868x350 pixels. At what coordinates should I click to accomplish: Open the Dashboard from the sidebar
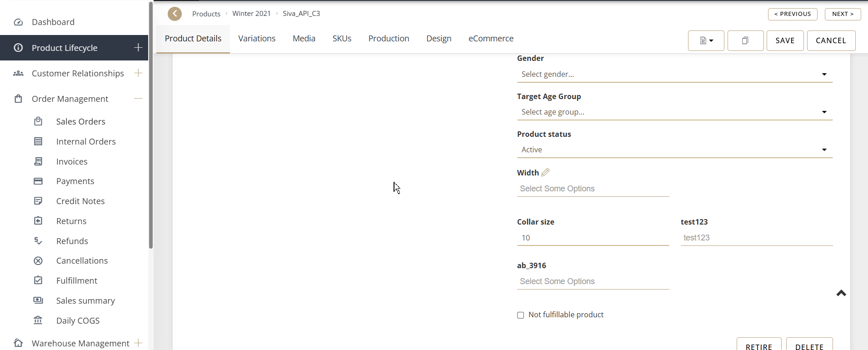click(x=53, y=22)
